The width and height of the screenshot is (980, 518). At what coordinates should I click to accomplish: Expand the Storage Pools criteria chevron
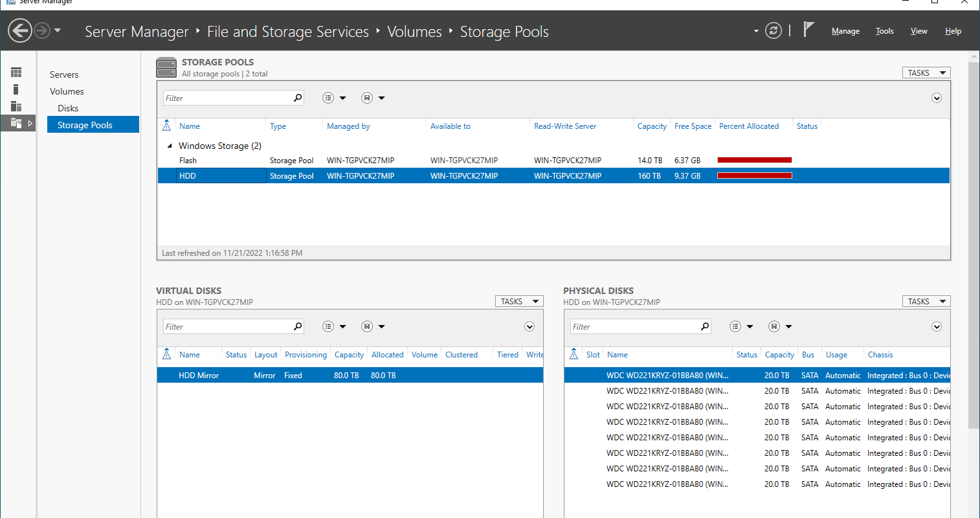pos(937,98)
